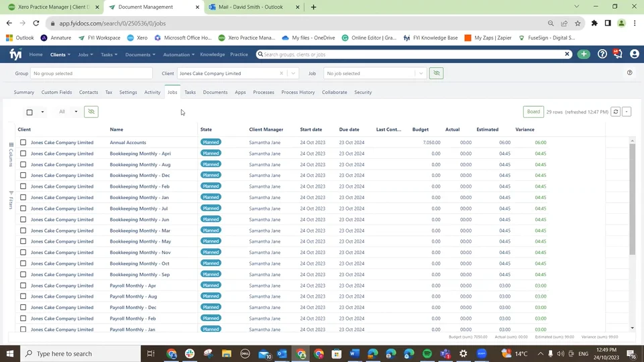Expand the Job selector dropdown
The width and height of the screenshot is (644, 362).
(x=420, y=74)
